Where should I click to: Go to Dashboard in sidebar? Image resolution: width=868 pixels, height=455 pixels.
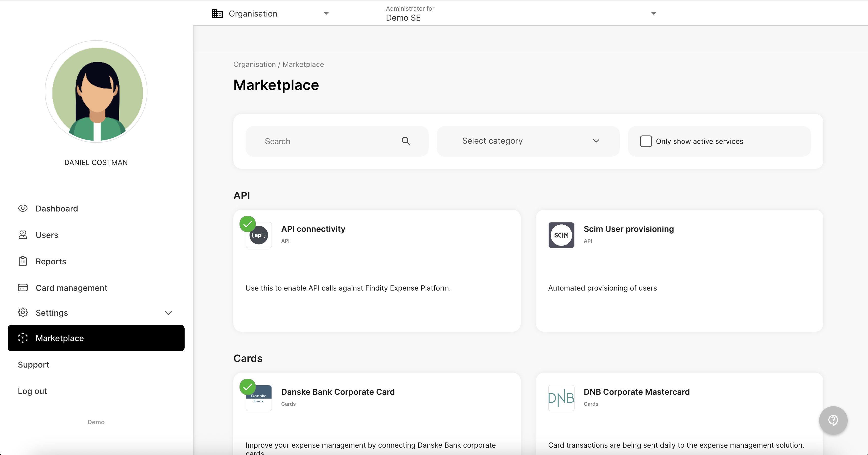pos(96,208)
